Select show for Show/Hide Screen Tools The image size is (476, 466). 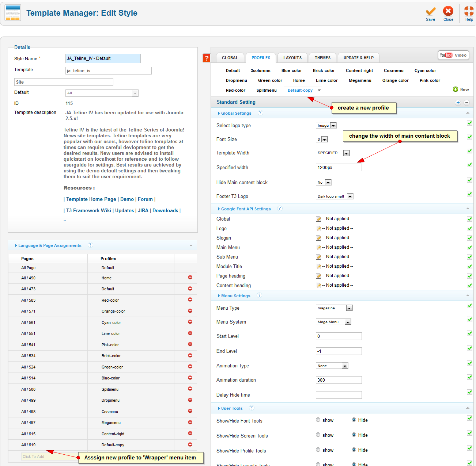click(318, 435)
